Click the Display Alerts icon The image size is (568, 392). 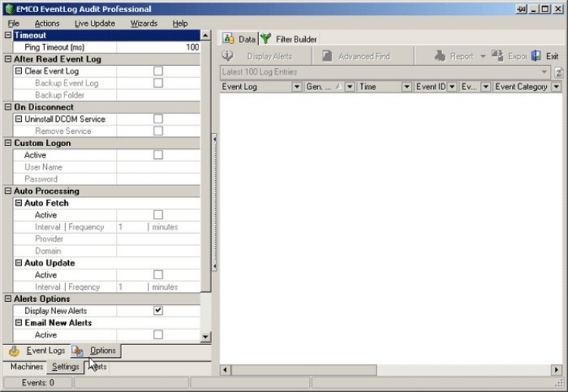click(x=227, y=56)
